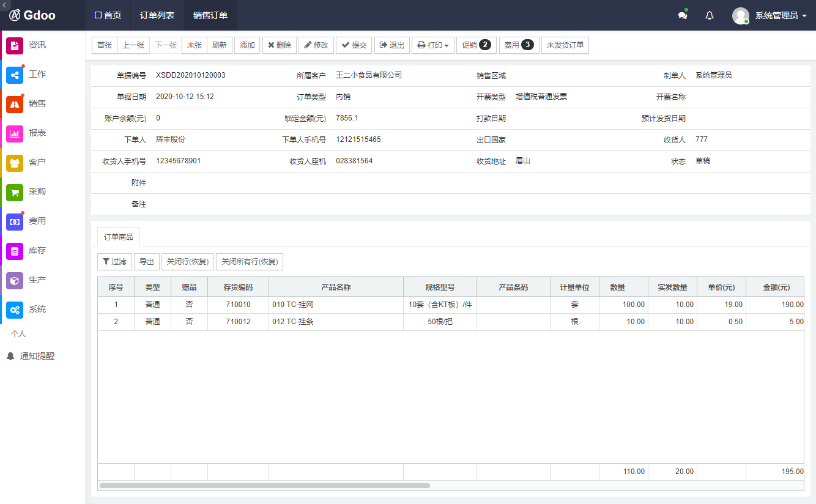Click the horizontal scrollbar under the table
816x504 pixels.
point(264,486)
